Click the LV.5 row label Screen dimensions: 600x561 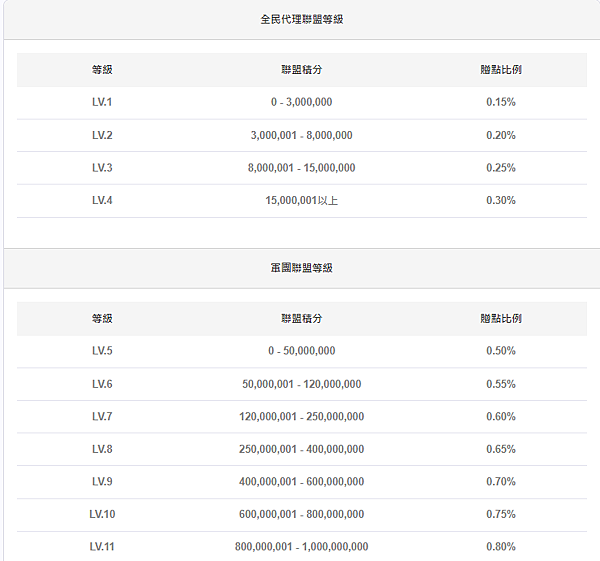click(x=102, y=351)
